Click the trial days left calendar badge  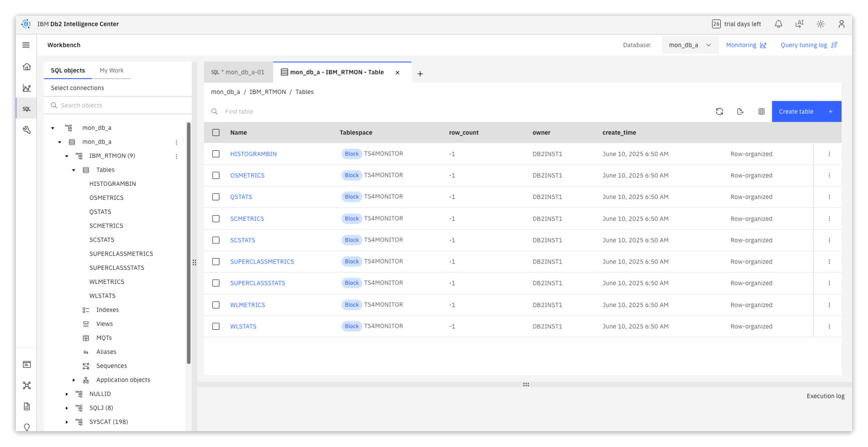pyautogui.click(x=716, y=24)
